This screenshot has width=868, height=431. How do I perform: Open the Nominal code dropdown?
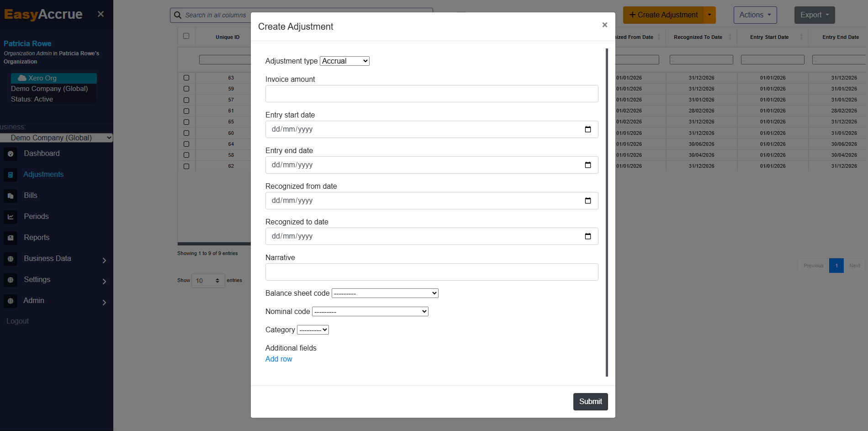370,311
